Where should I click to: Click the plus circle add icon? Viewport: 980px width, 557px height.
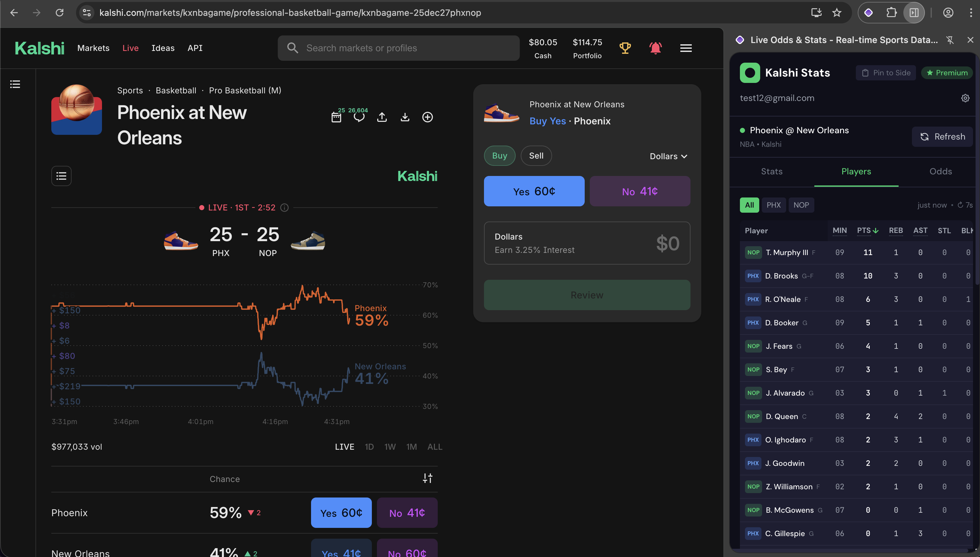point(427,117)
